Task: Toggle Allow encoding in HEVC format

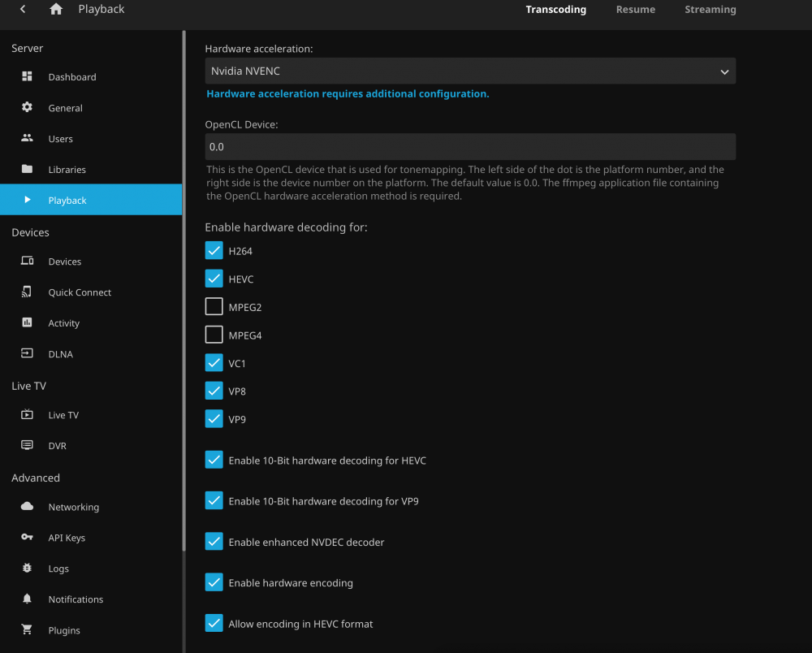Action: [x=214, y=623]
